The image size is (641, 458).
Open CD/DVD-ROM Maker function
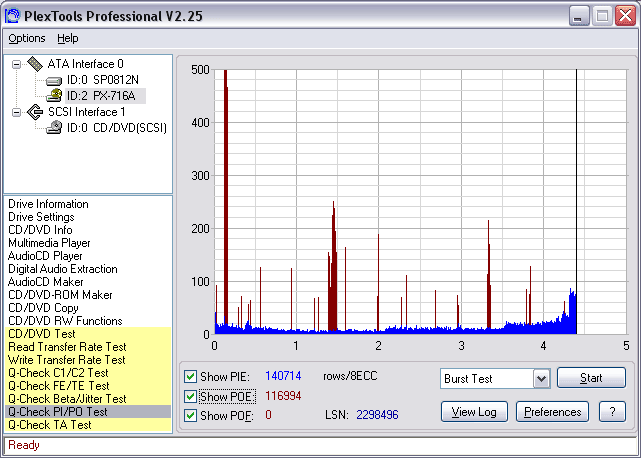(x=60, y=295)
